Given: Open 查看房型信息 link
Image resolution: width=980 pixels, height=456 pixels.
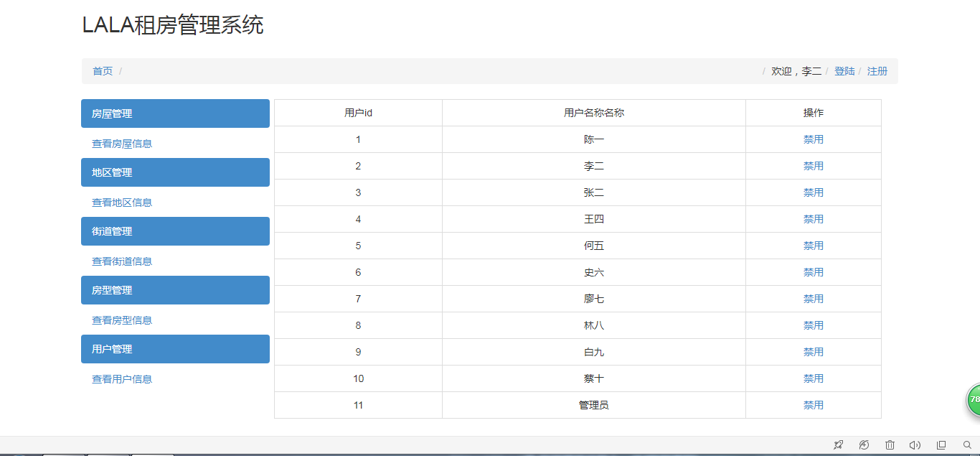Looking at the screenshot, I should 122,320.
